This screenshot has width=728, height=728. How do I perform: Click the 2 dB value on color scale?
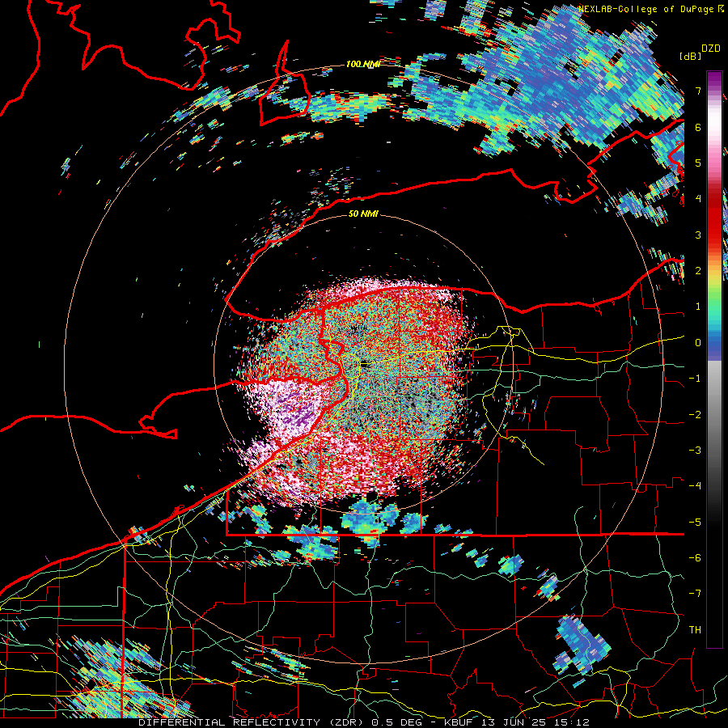coord(698,271)
